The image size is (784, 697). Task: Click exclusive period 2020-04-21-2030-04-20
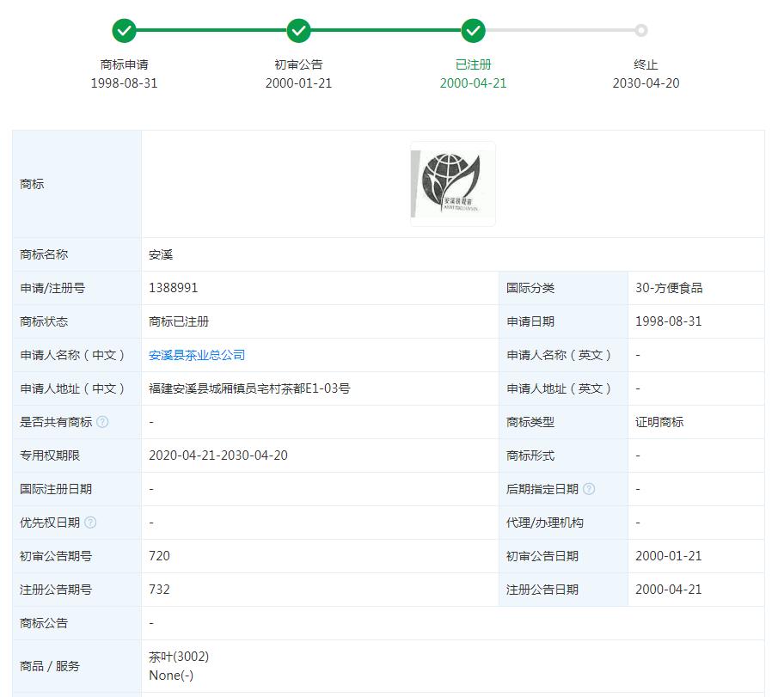coord(218,455)
